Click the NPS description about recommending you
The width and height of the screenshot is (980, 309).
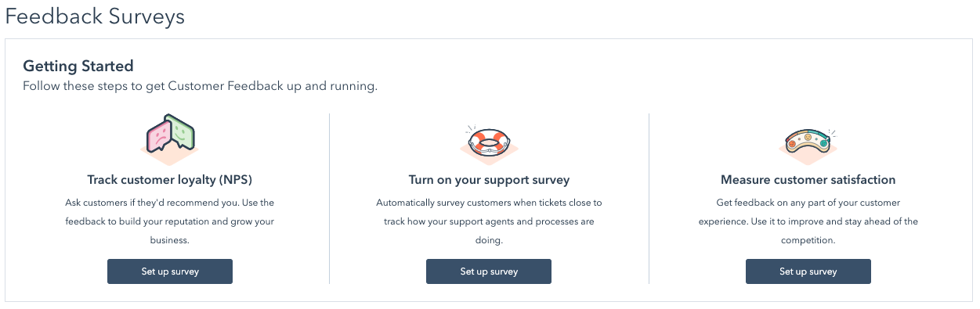(169, 221)
